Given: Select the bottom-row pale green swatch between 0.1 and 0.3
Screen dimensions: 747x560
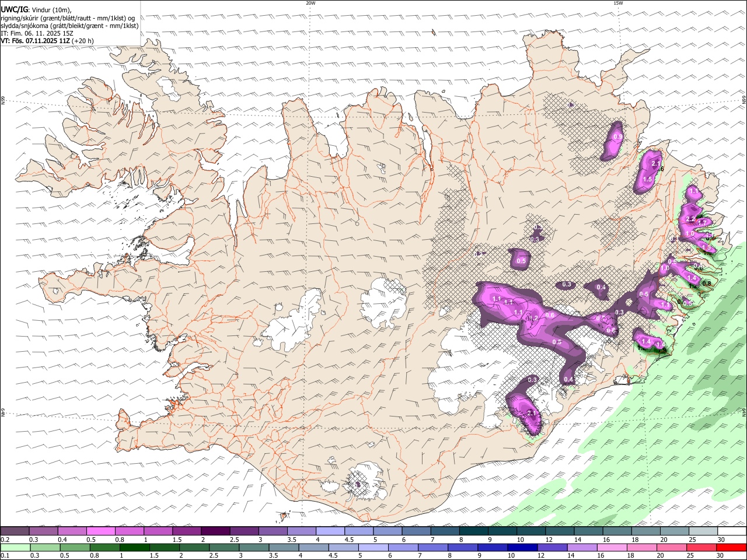Looking at the screenshot, I should (x=15, y=548).
